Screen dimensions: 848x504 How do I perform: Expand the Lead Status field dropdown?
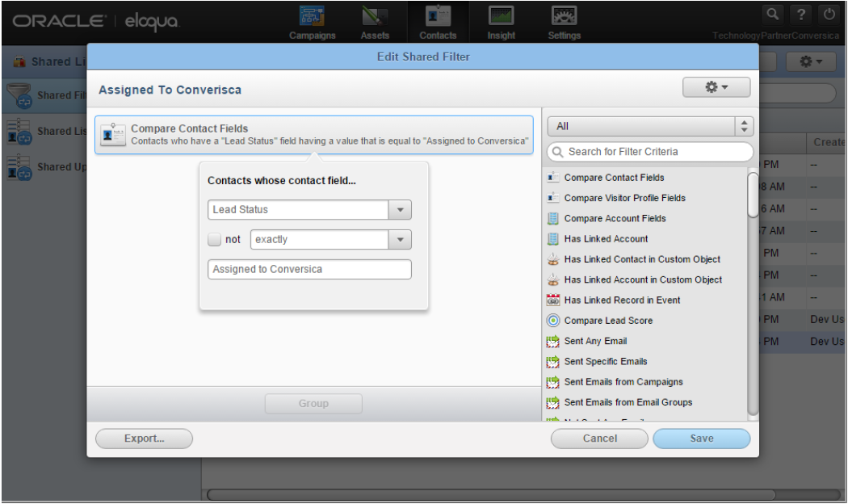pyautogui.click(x=401, y=210)
